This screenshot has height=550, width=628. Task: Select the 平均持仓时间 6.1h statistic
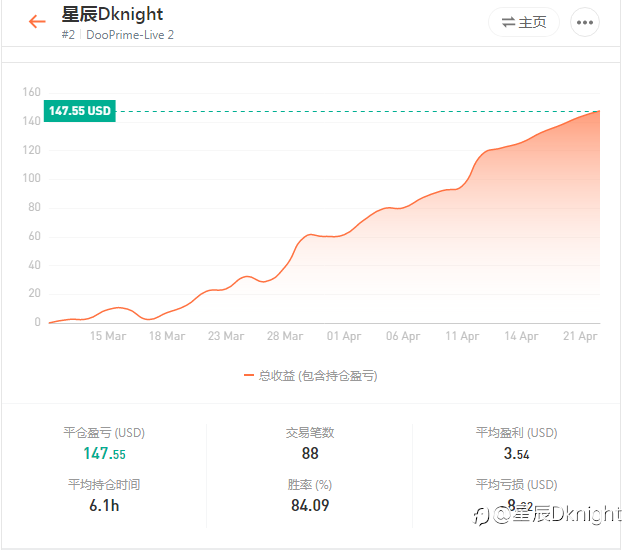[x=104, y=496]
